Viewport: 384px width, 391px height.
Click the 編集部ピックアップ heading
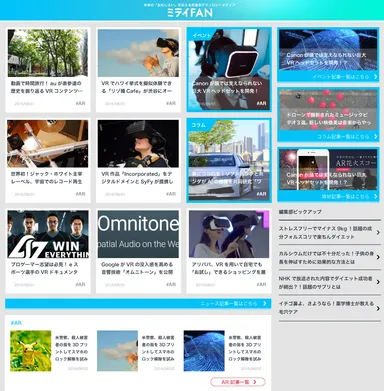pos(300,212)
